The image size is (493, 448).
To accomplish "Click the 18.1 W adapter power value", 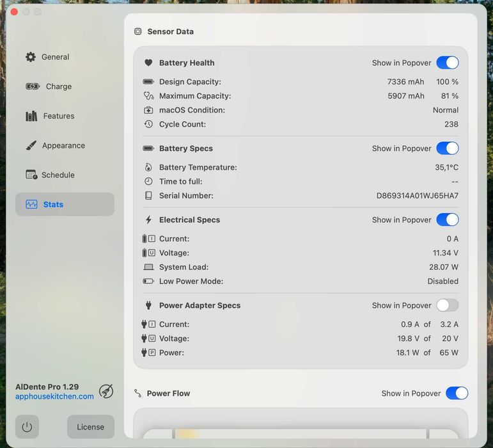I will click(x=407, y=353).
